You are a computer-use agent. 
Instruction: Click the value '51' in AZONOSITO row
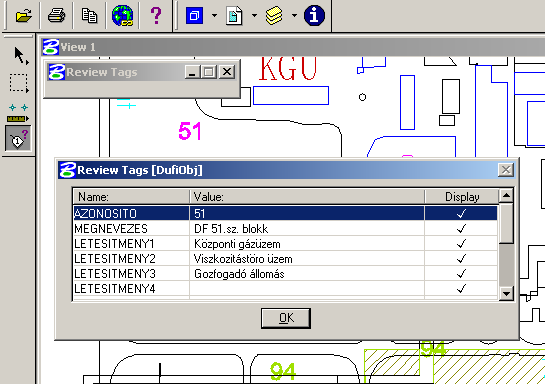click(200, 213)
